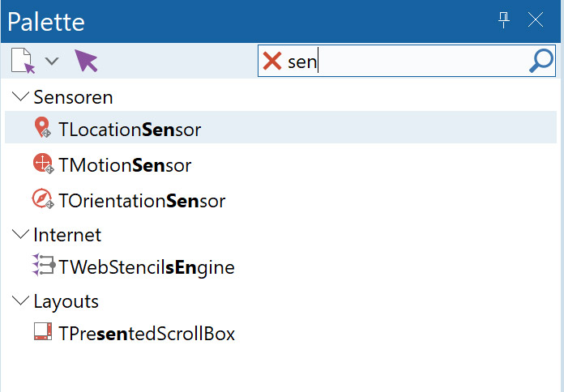
Task: Click the TMotionSensor red crosshair icon
Action: [x=42, y=164]
